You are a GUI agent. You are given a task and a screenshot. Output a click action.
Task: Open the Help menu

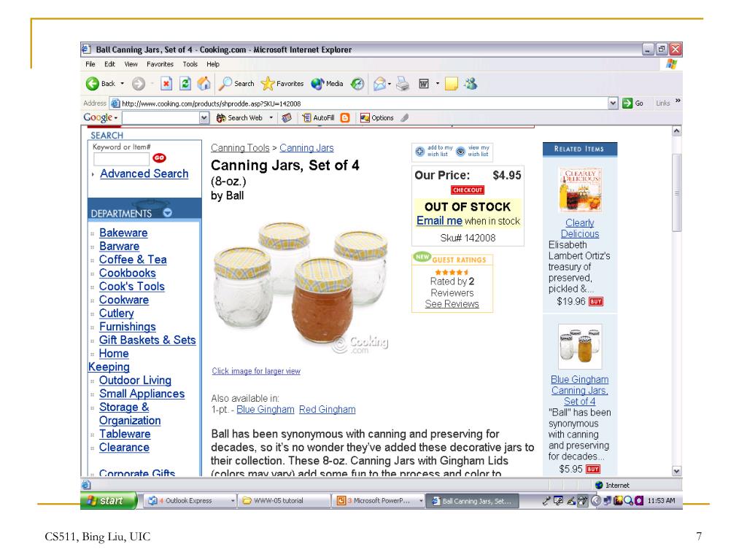point(213,64)
